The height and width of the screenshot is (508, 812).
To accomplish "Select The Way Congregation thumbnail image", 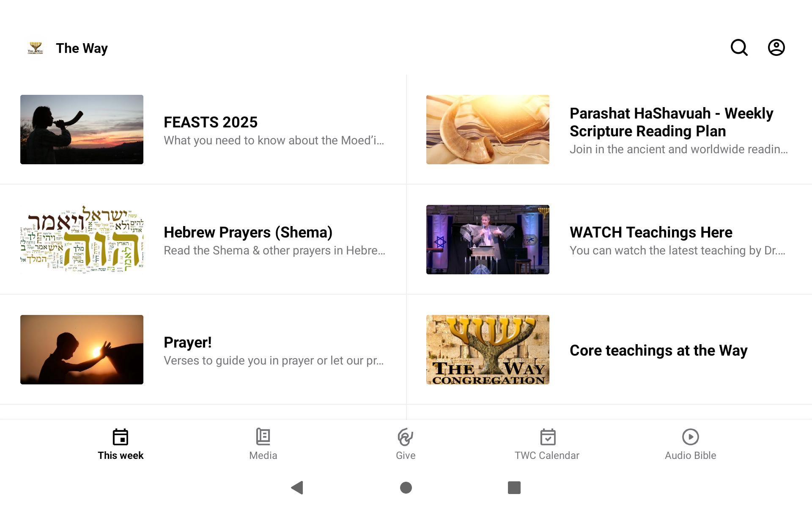I will [488, 350].
